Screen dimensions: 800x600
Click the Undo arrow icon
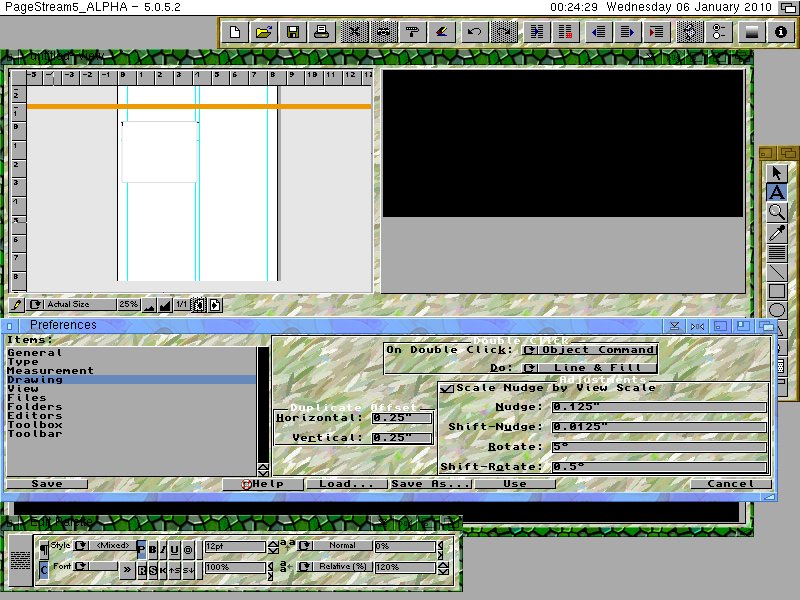[475, 32]
